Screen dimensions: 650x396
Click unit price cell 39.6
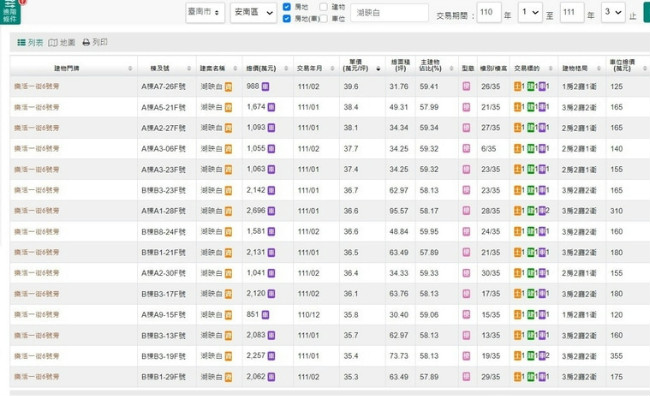tap(351, 87)
